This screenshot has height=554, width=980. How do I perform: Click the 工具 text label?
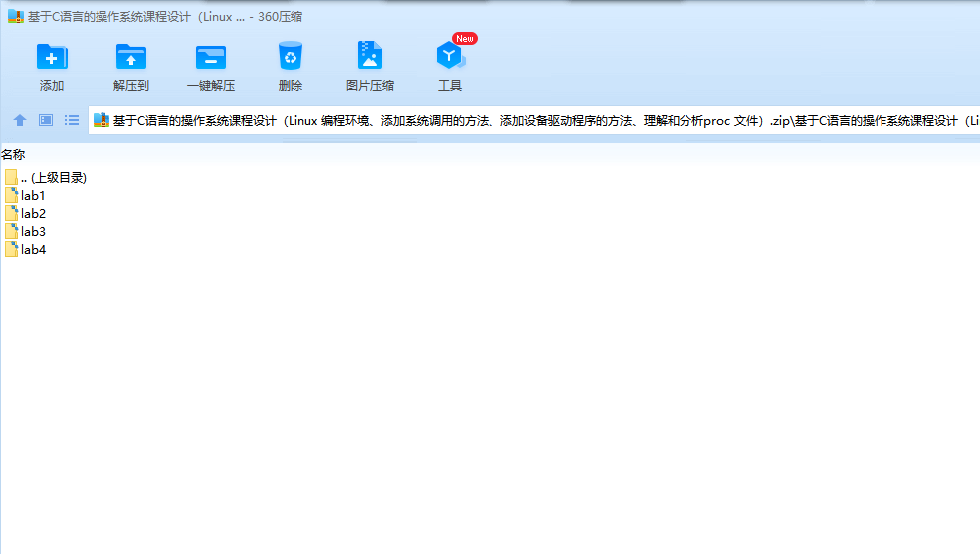pos(450,86)
